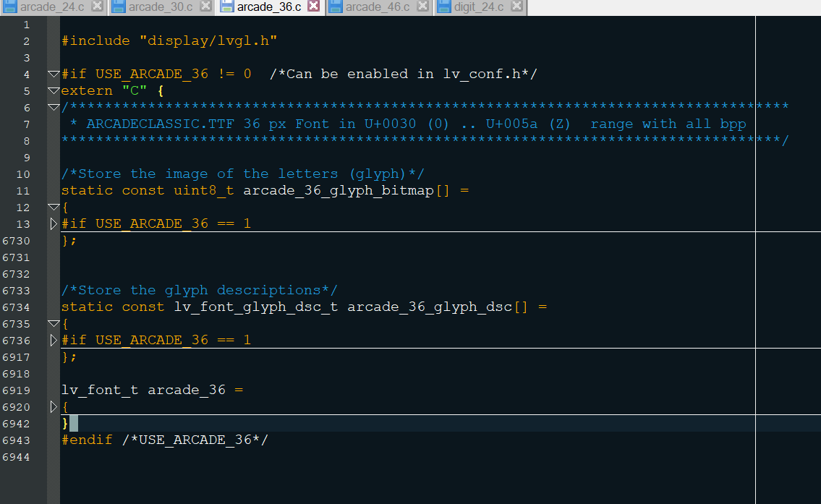This screenshot has height=504, width=821.
Task: Collapse the brace fold on line 6735
Action: click(53, 324)
